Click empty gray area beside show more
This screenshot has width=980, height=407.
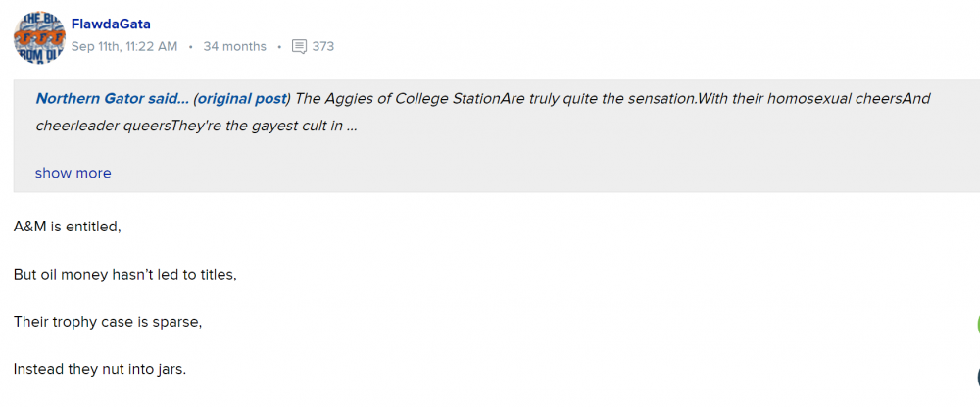(x=490, y=173)
